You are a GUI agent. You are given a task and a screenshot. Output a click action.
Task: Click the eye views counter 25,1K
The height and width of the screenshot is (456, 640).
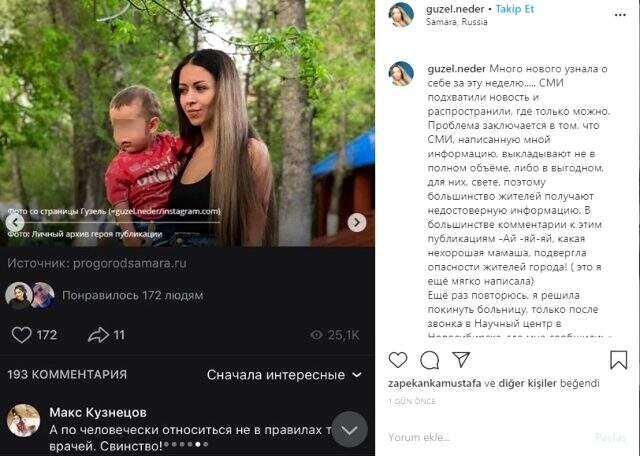[335, 335]
